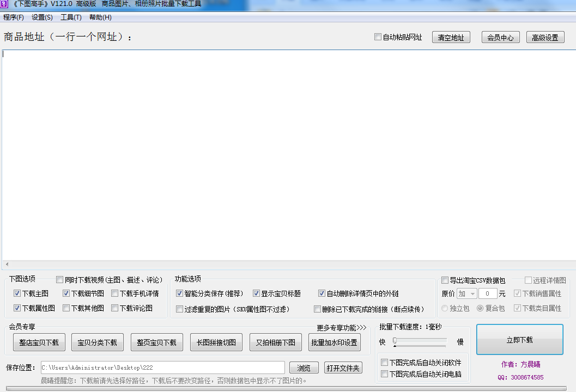Click the 下图高手 app icon in title bar
The height and width of the screenshot is (392, 576).
click(x=4, y=4)
